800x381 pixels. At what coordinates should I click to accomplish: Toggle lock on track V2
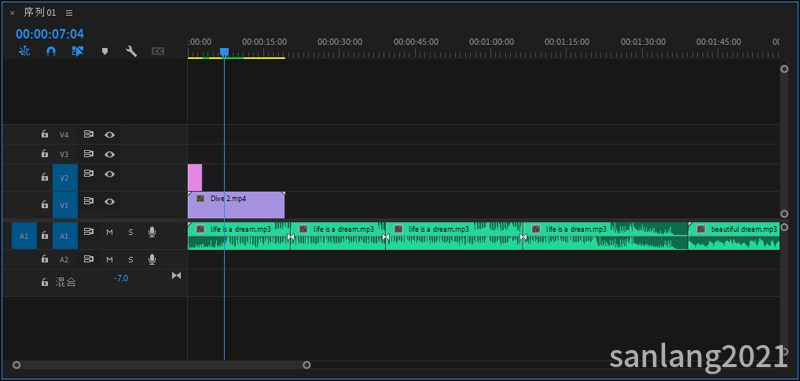coord(45,177)
